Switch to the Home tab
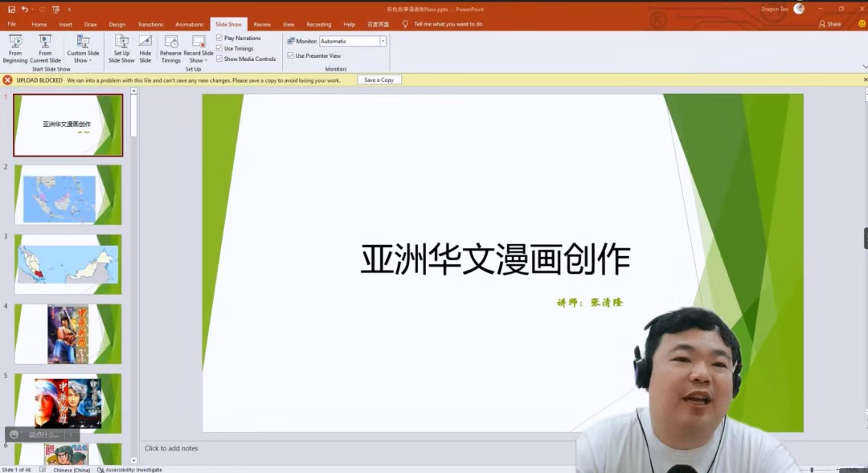 (39, 24)
